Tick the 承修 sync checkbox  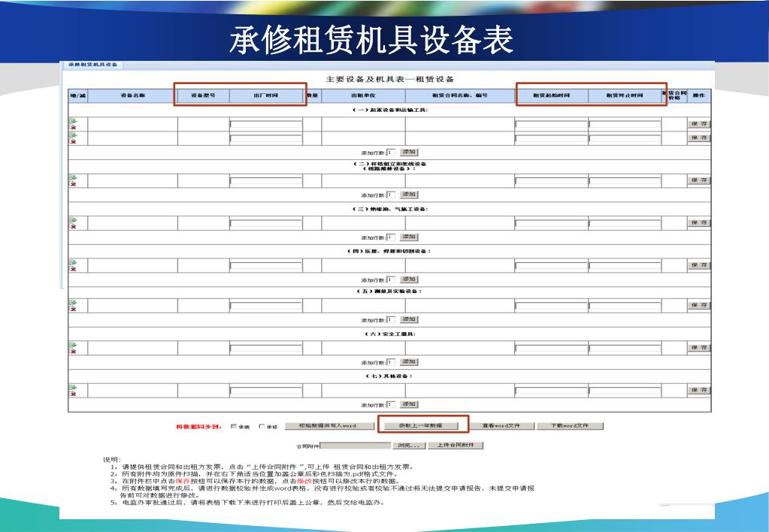click(x=262, y=426)
